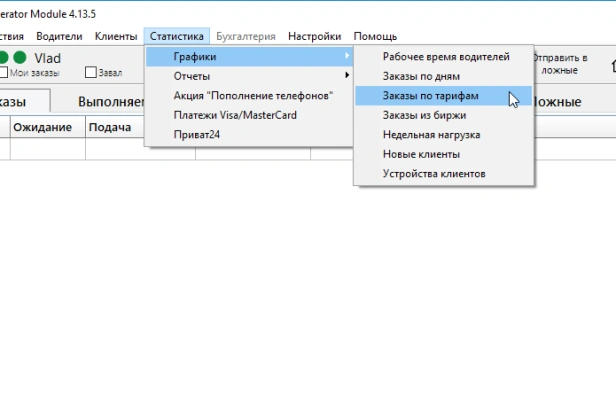Choose Рабочее время водителей chart
Screen dimensions: 616x405
[x=445, y=57]
